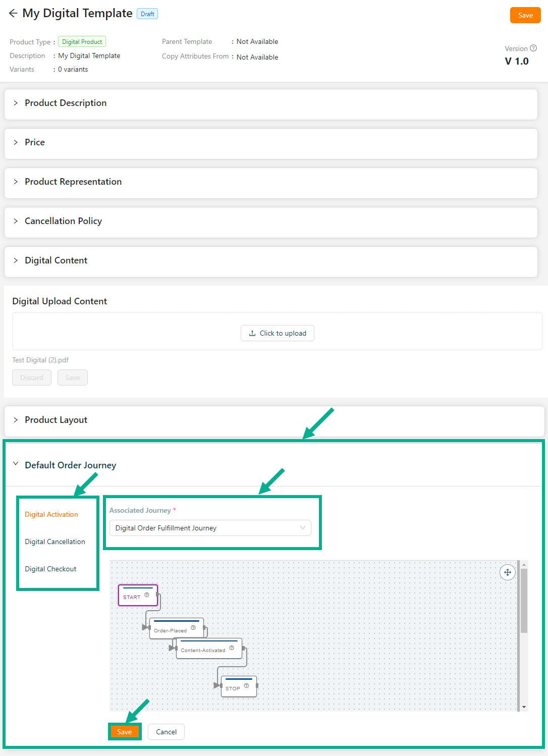Select the Digital Cancellation tab
548x756 pixels.
tap(55, 542)
